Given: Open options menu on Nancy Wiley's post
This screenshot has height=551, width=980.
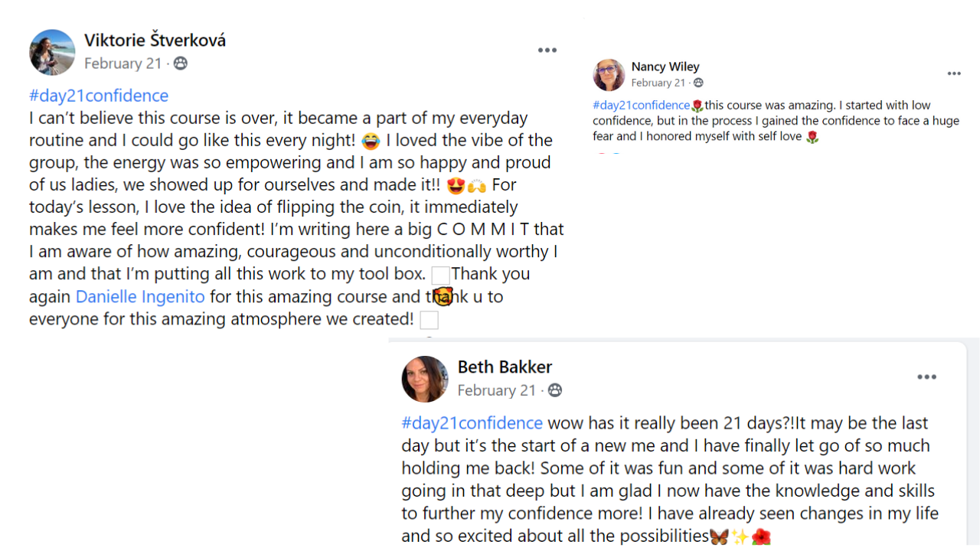Looking at the screenshot, I should point(954,74).
